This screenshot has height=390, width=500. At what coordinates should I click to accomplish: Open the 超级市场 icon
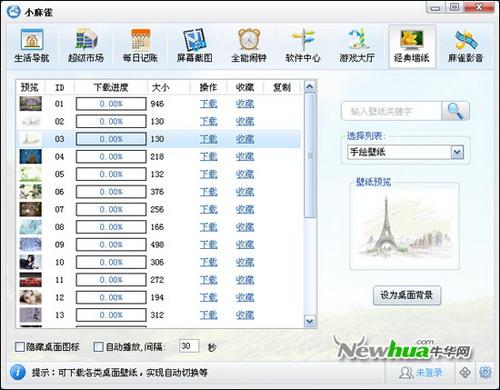click(86, 46)
